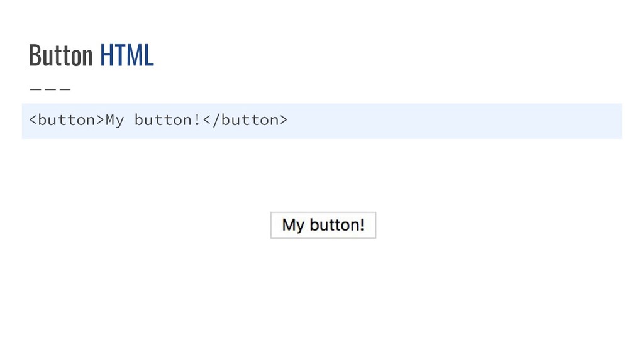Click the blue "HTML" heading word

pyautogui.click(x=127, y=55)
